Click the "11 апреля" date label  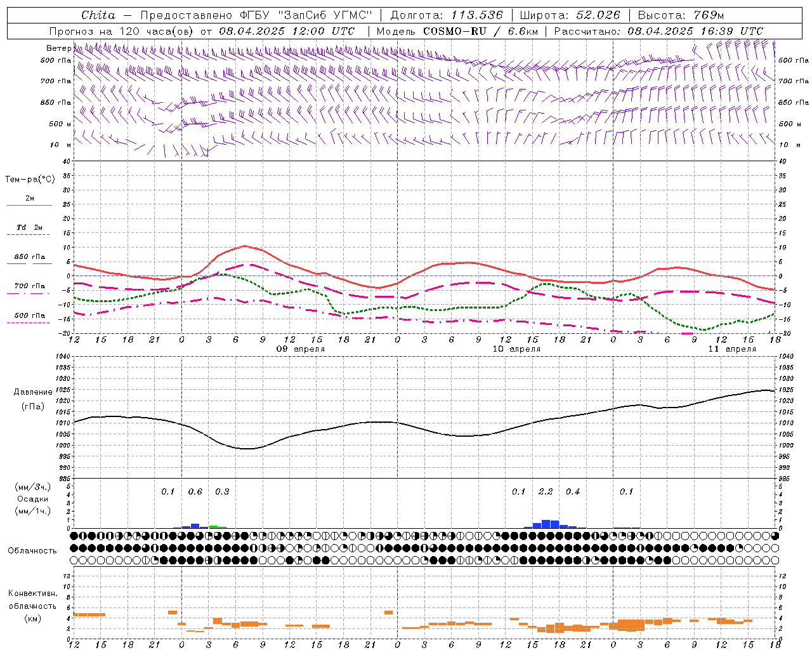[732, 349]
